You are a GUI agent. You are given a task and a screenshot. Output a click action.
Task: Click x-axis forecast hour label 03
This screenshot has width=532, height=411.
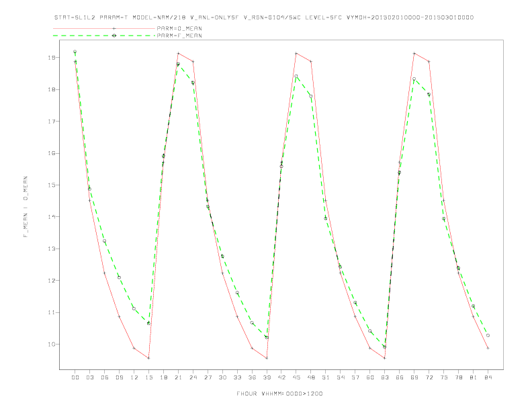click(90, 377)
